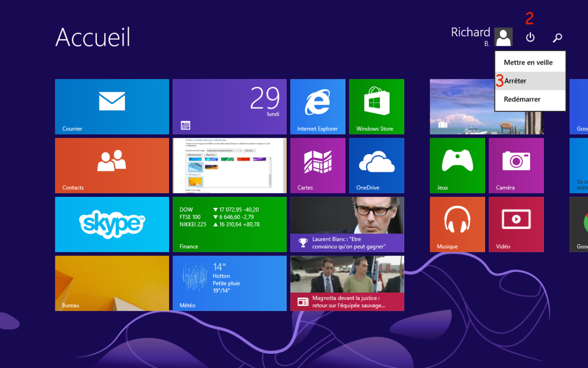The height and width of the screenshot is (368, 588).
Task: Launch the Skype tile
Action: pos(112,224)
